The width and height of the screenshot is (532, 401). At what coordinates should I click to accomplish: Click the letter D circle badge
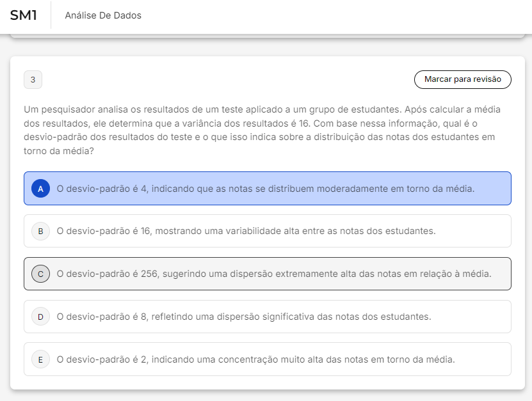pos(40,317)
